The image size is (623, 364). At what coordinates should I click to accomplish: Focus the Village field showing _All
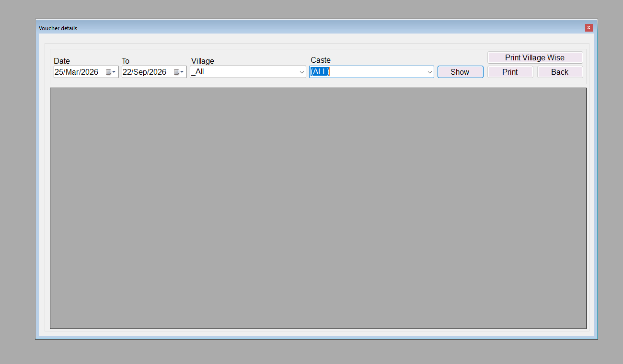[x=248, y=72]
